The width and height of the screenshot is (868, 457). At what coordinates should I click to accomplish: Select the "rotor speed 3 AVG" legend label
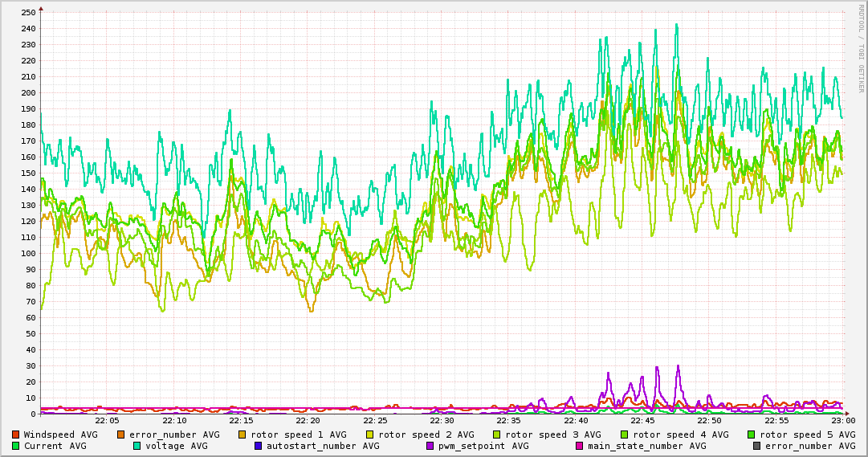pyautogui.click(x=553, y=435)
